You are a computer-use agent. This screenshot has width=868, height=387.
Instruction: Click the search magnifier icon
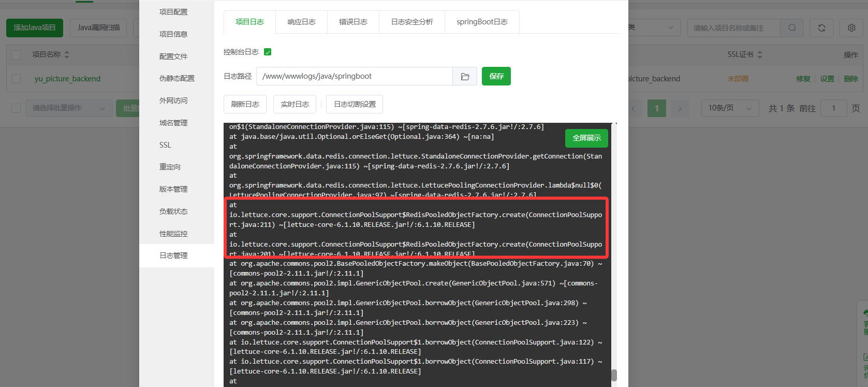pyautogui.click(x=792, y=28)
